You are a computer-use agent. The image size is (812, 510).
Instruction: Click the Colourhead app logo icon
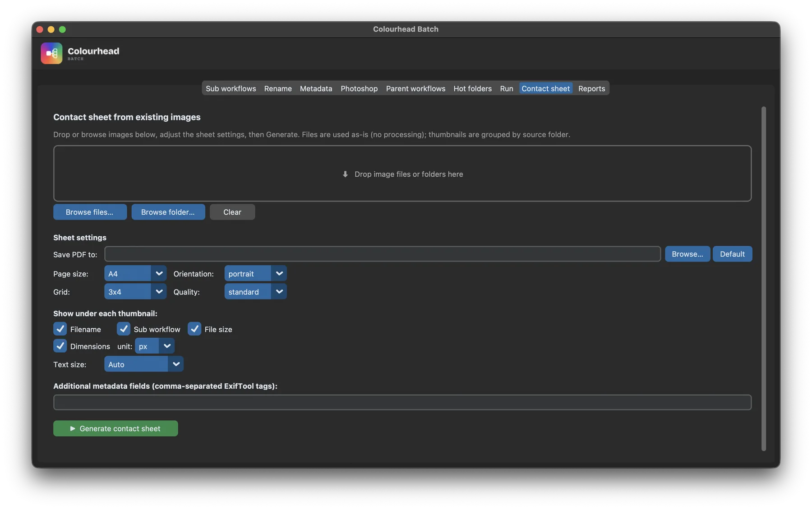[51, 53]
